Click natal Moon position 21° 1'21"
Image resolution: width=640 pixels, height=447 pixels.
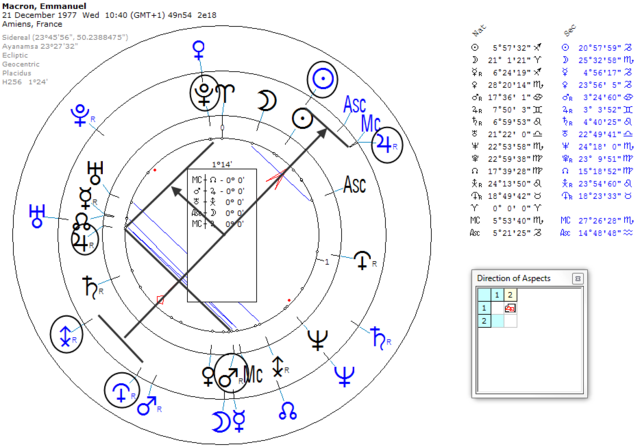(508, 60)
